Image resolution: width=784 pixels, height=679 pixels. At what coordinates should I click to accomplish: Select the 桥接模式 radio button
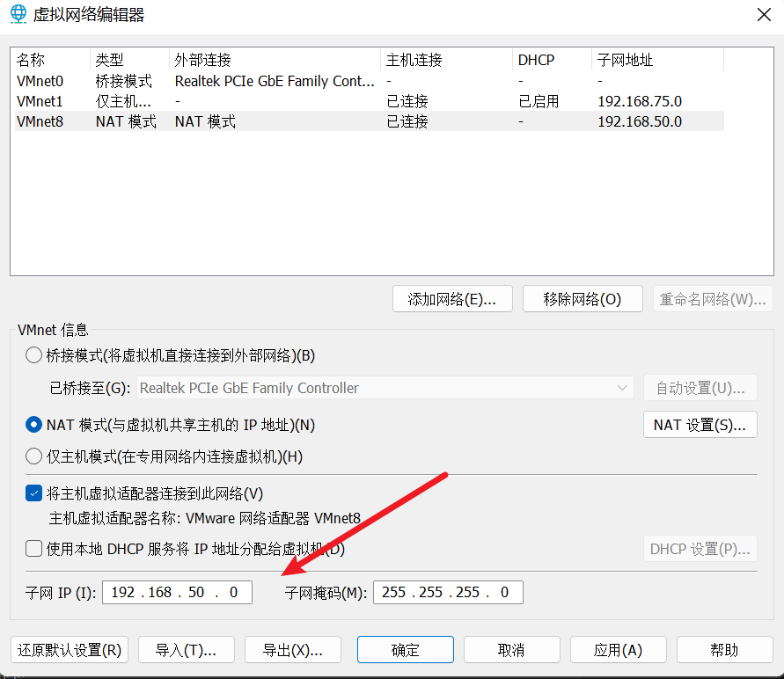tap(33, 355)
